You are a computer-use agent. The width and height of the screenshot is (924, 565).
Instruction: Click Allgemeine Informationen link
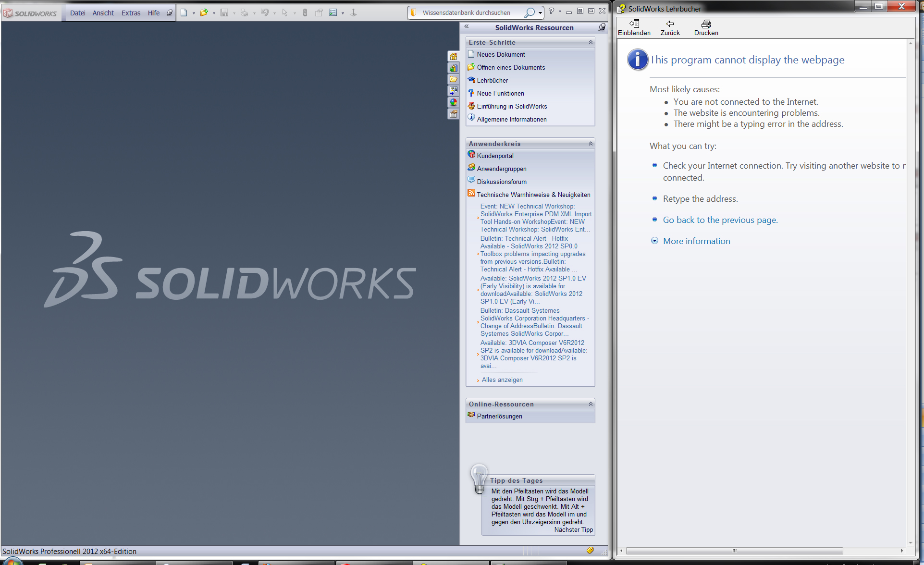pyautogui.click(x=512, y=119)
